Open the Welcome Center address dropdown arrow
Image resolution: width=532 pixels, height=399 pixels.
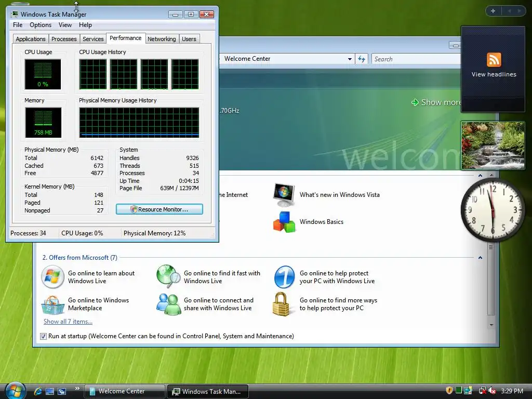tap(350, 59)
